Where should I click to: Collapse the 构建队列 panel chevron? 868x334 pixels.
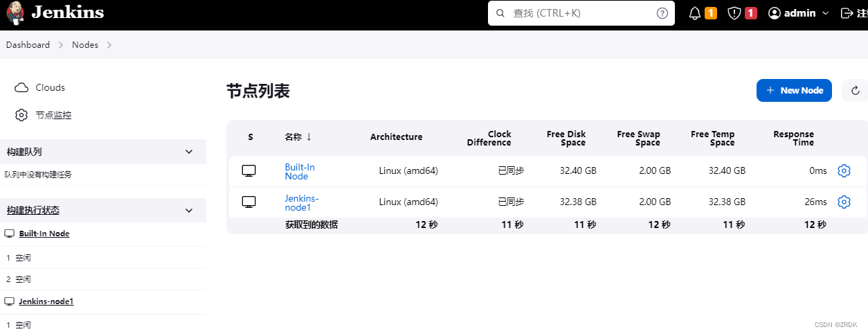[190, 152]
